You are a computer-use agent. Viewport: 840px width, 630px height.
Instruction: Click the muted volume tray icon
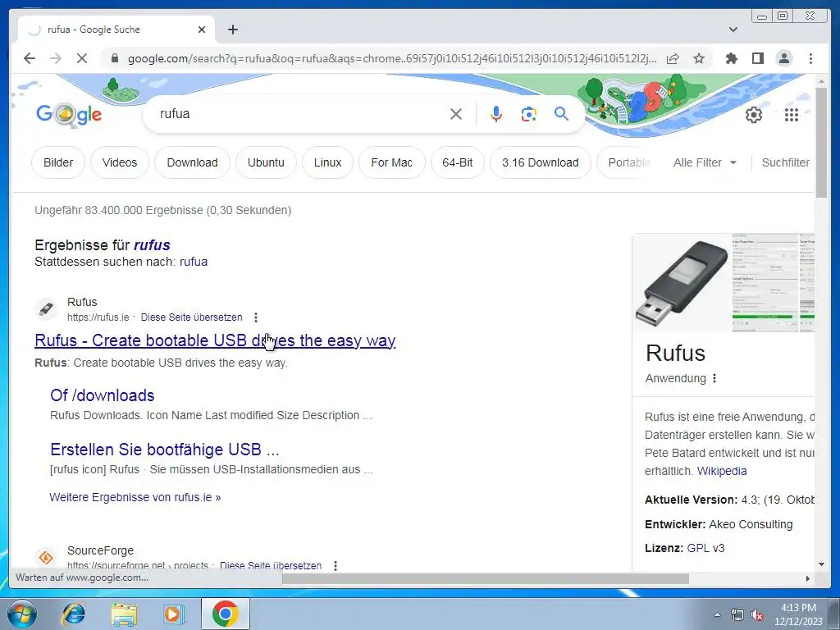(757, 615)
